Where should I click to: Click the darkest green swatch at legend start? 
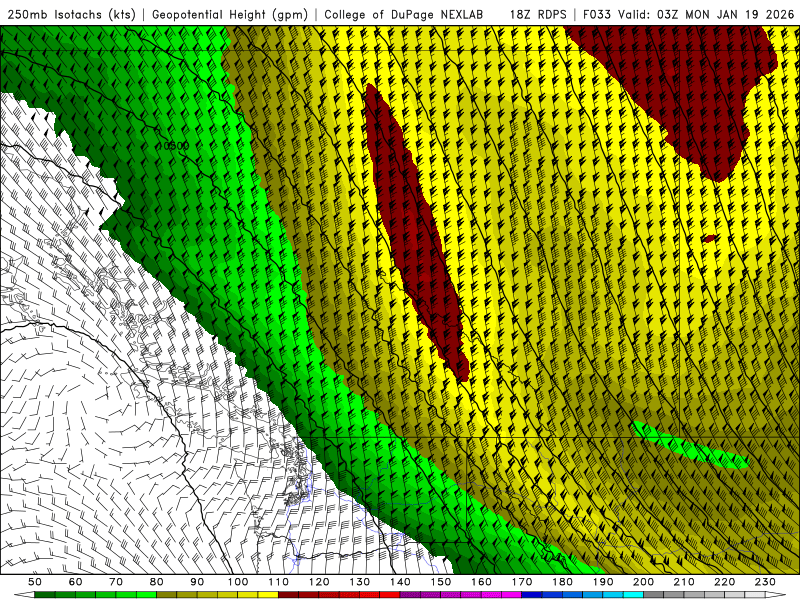pos(45,595)
